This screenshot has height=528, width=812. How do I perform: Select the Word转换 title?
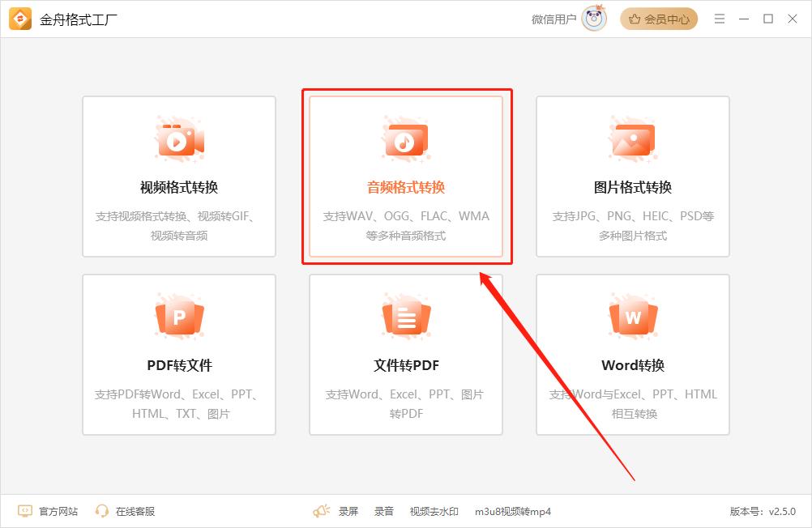pyautogui.click(x=633, y=365)
